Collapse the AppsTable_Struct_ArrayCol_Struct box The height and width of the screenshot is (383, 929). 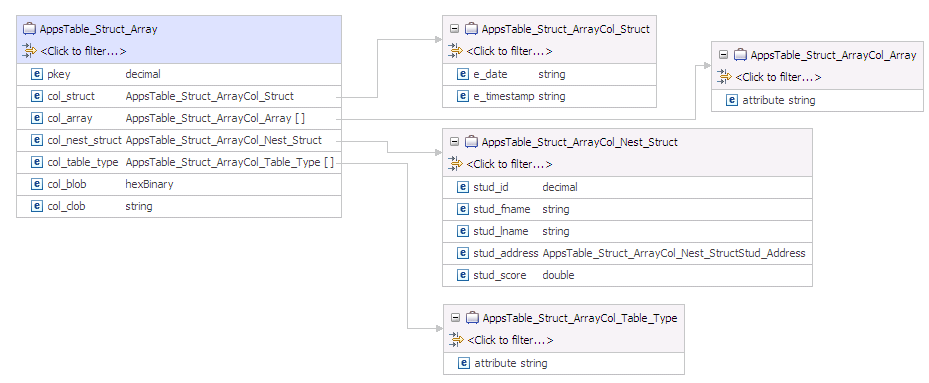coord(454,29)
